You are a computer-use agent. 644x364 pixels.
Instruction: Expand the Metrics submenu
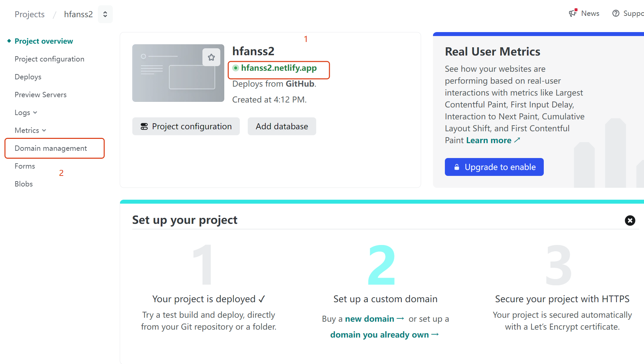coord(30,130)
